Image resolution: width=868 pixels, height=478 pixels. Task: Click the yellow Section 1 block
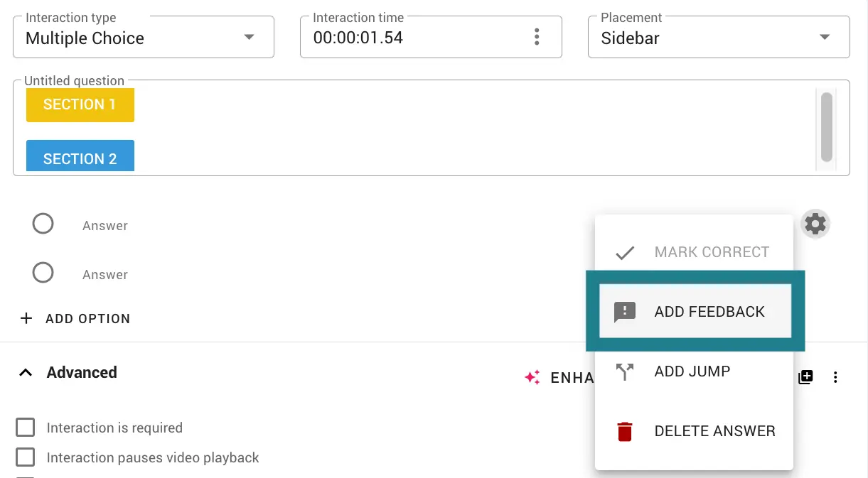(80, 104)
